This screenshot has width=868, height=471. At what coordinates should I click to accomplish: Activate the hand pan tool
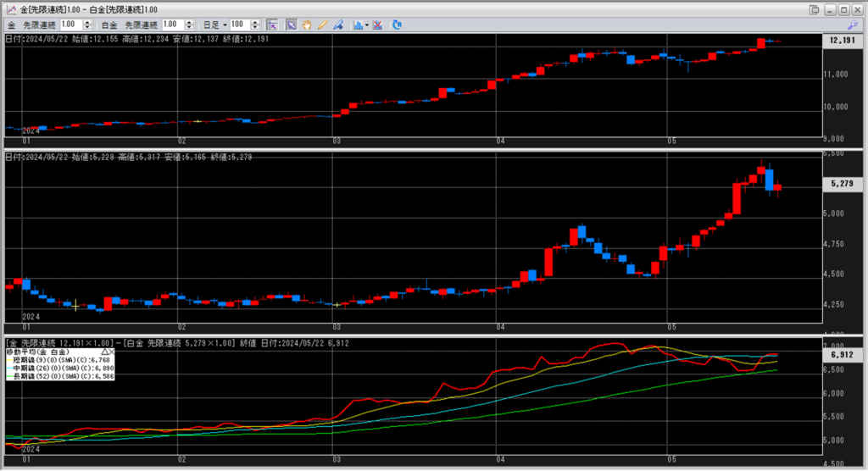point(306,25)
